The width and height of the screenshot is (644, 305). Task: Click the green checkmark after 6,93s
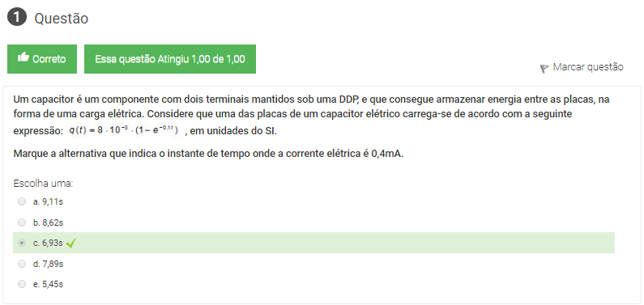70,243
